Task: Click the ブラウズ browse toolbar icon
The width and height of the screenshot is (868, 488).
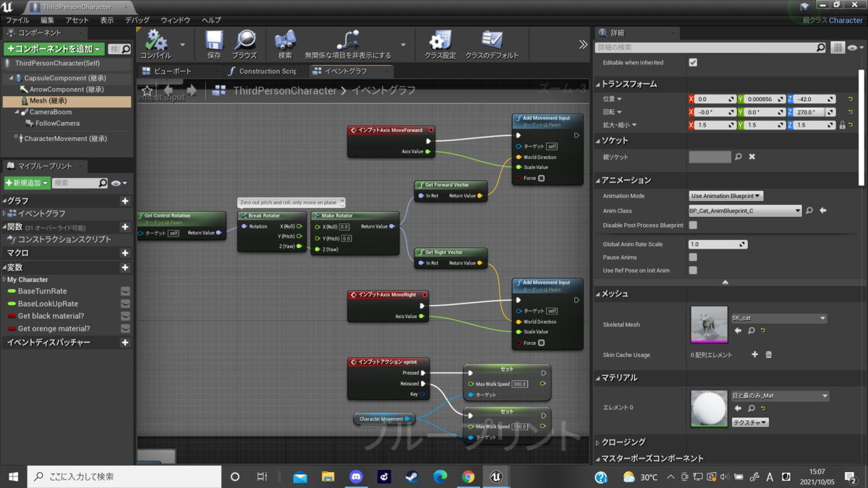Action: click(x=244, y=43)
